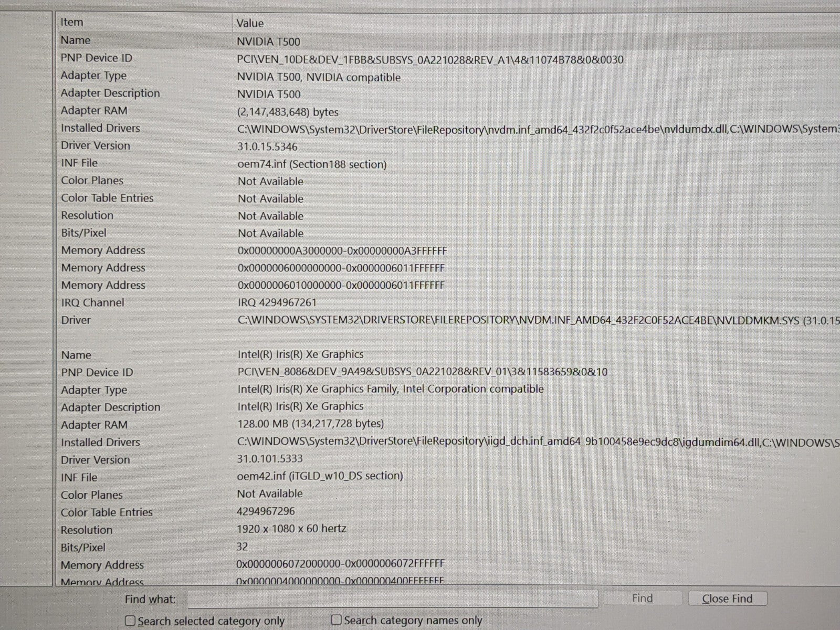
Task: Select the NVIDIA T500 Name row
Action: pyautogui.click(x=268, y=41)
